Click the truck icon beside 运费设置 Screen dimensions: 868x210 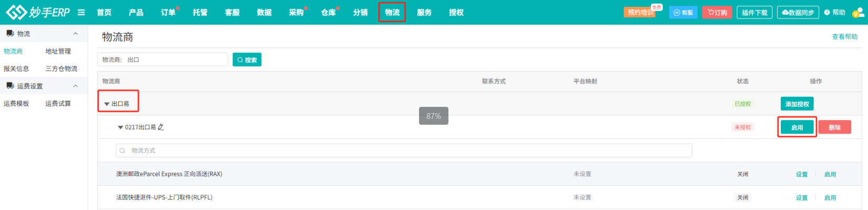tap(10, 85)
